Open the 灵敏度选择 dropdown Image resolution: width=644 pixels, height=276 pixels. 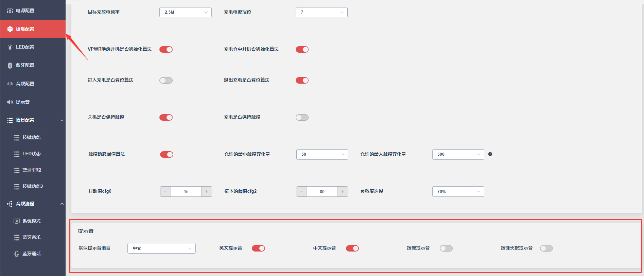tap(458, 192)
